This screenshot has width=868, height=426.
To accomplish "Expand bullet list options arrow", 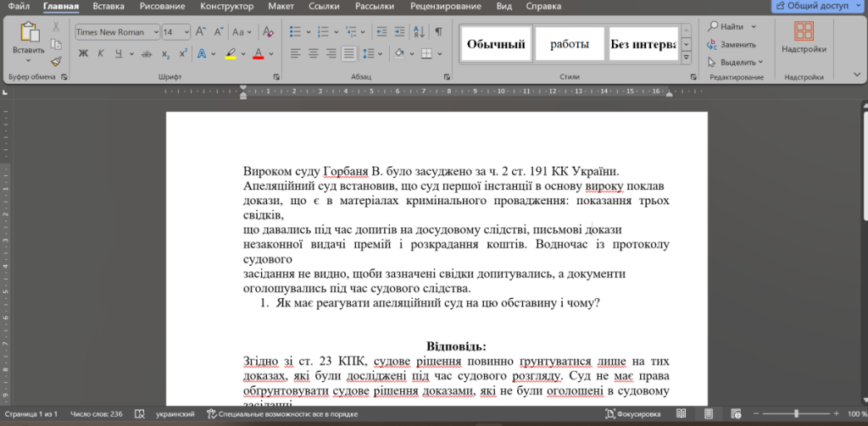I will [309, 31].
